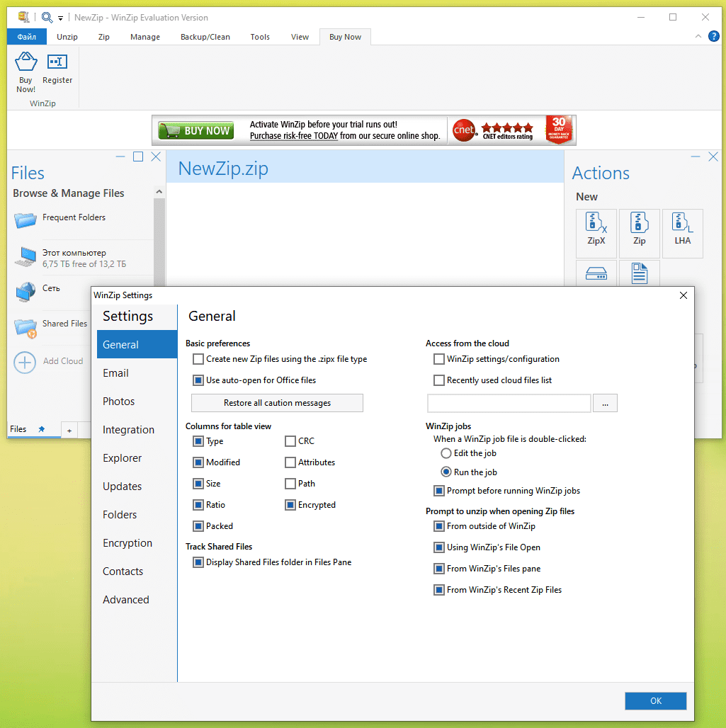Select Advanced settings category
The width and height of the screenshot is (726, 728).
coord(137,599)
